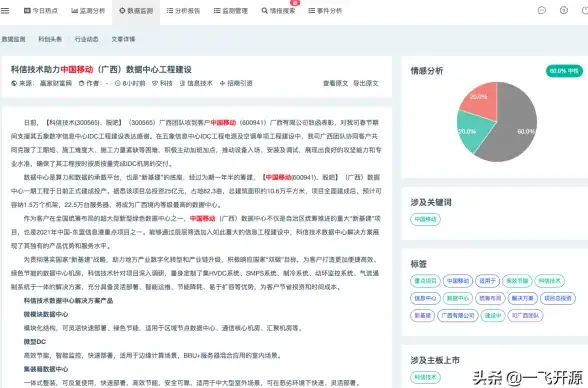The image size is (588, 388).
Task: Click the 高效节能 tag
Action: click(x=517, y=281)
